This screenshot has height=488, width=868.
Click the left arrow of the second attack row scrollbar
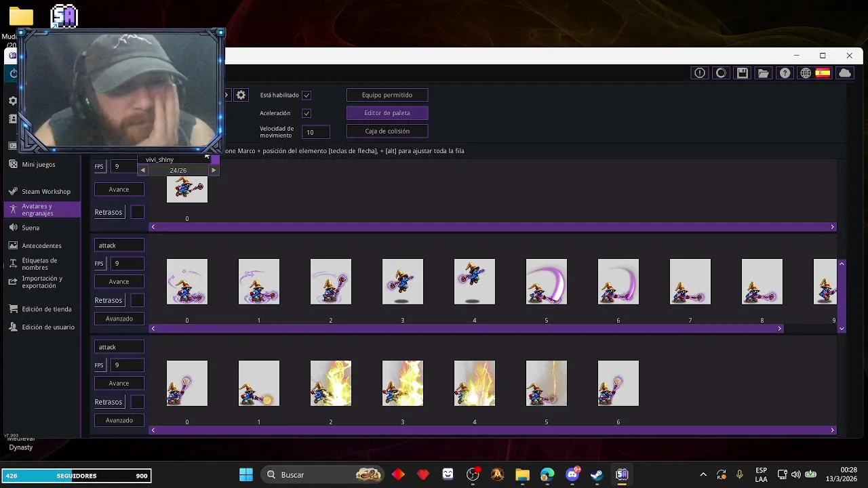pyautogui.click(x=153, y=430)
